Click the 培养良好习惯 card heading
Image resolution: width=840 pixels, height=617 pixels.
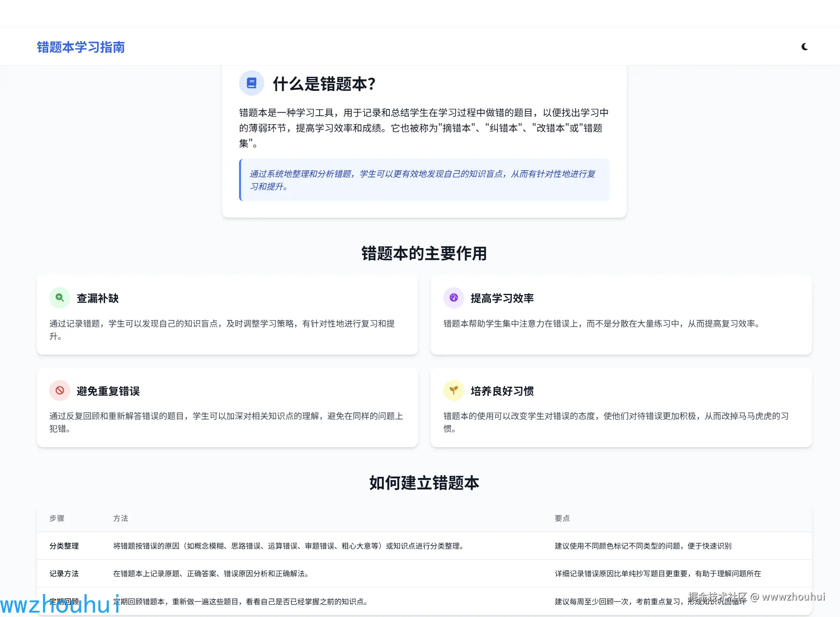point(502,391)
